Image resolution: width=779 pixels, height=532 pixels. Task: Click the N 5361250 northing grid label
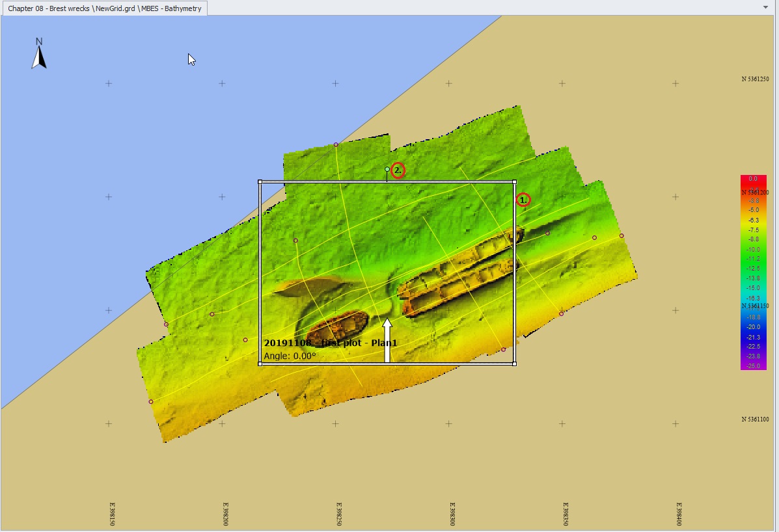(755, 79)
